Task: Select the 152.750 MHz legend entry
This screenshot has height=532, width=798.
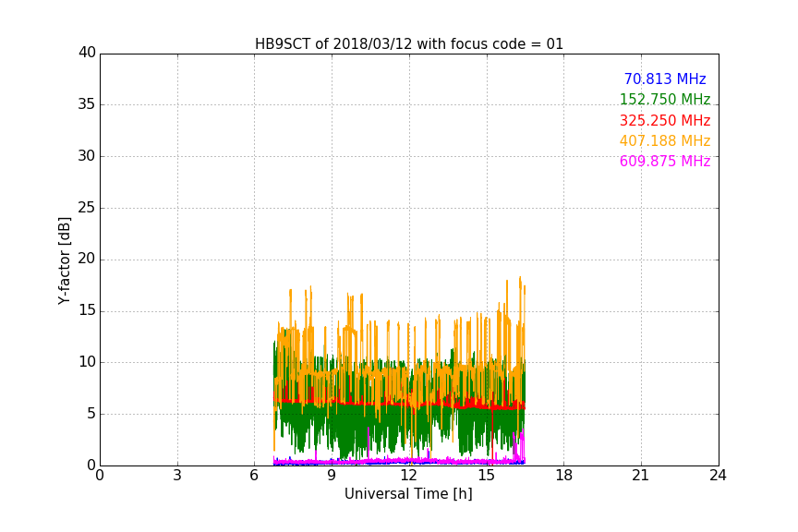Action: (665, 99)
